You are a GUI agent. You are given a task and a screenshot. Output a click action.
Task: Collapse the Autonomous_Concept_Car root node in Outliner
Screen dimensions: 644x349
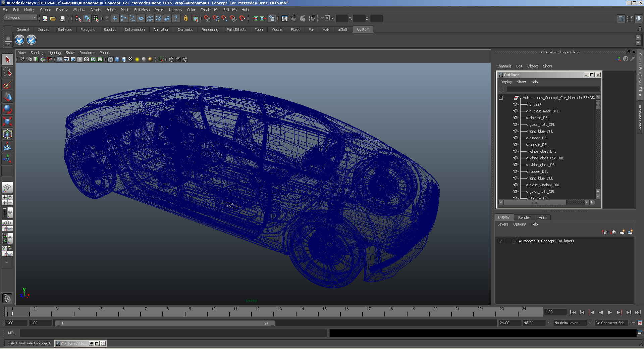[501, 98]
